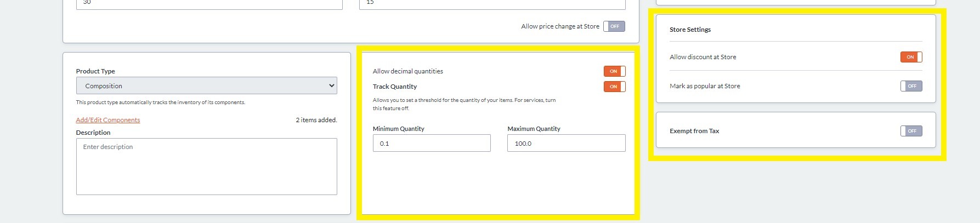
Task: Click the Track Quantity threshold help text
Action: (464, 104)
